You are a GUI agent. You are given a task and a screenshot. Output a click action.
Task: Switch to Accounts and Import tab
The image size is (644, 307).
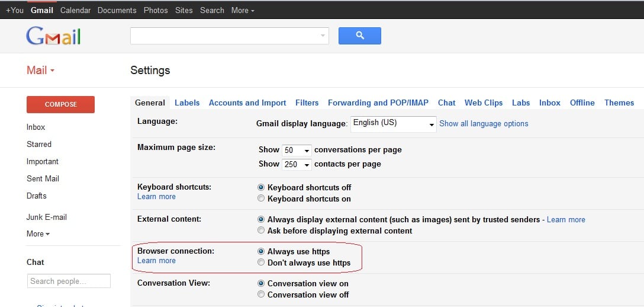click(247, 103)
